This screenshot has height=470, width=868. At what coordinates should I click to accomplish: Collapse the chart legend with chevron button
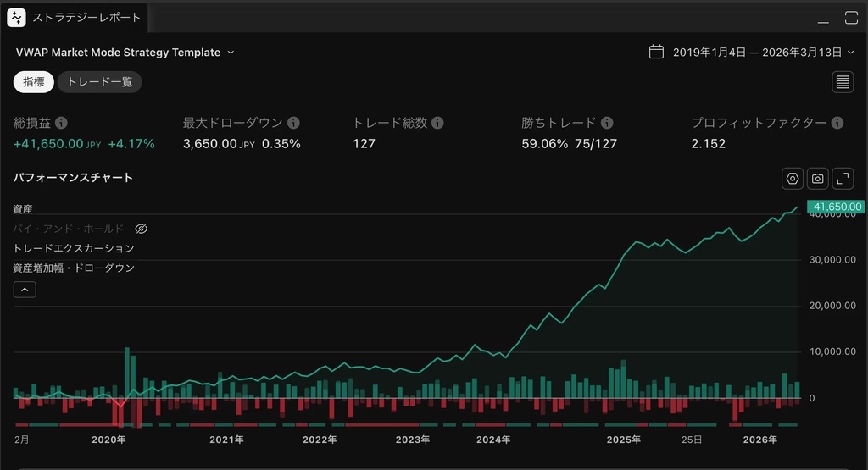25,290
